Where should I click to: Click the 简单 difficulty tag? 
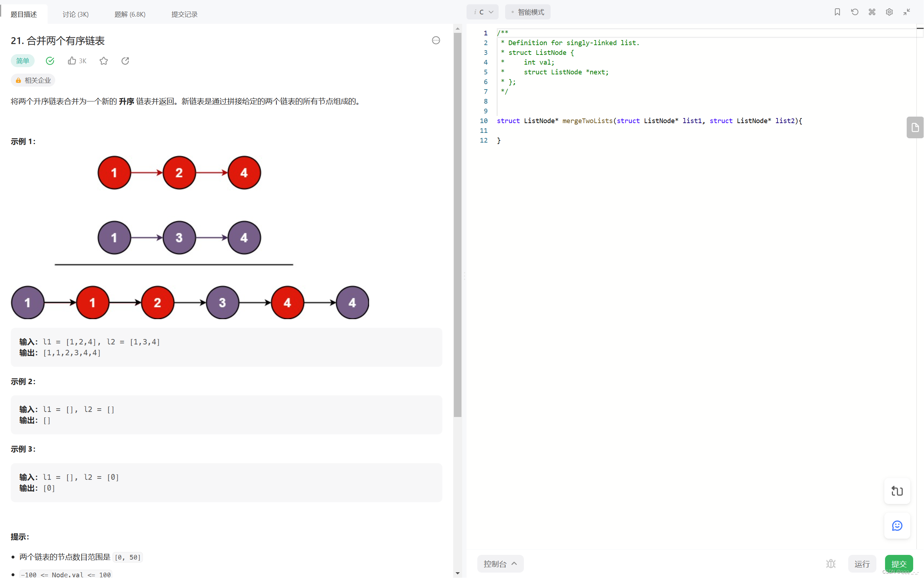(22, 61)
